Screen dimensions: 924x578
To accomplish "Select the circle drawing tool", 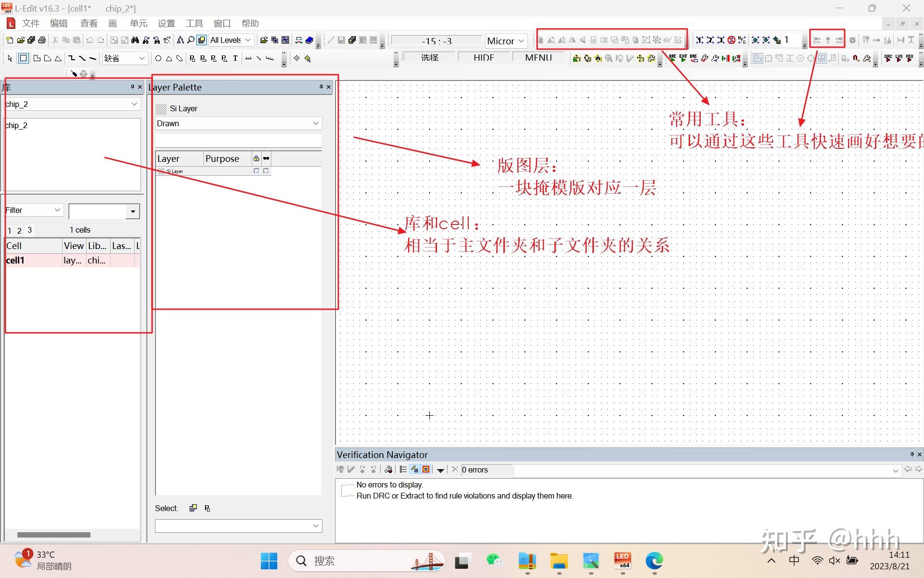I will [158, 58].
